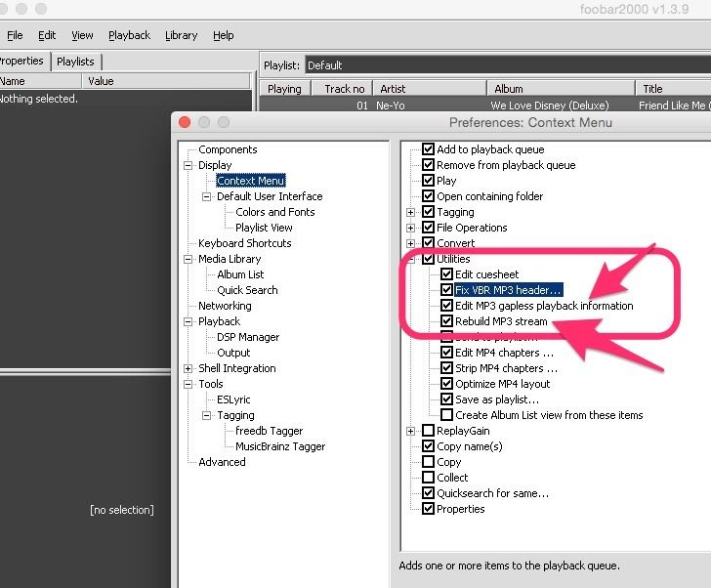The height and width of the screenshot is (588, 711).
Task: Enable the Collect checkbox
Action: pos(428,478)
